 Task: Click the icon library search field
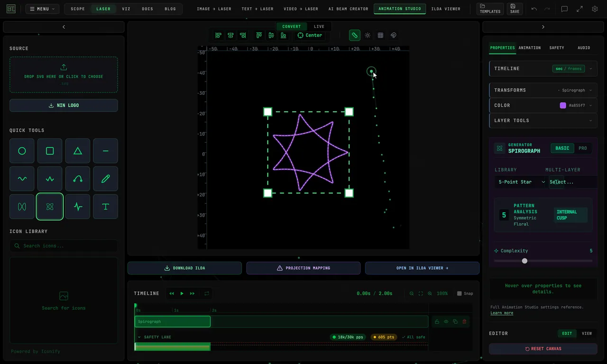click(64, 246)
